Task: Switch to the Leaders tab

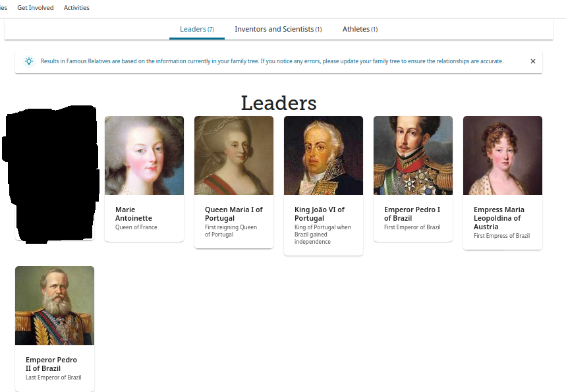Action: pos(197,29)
